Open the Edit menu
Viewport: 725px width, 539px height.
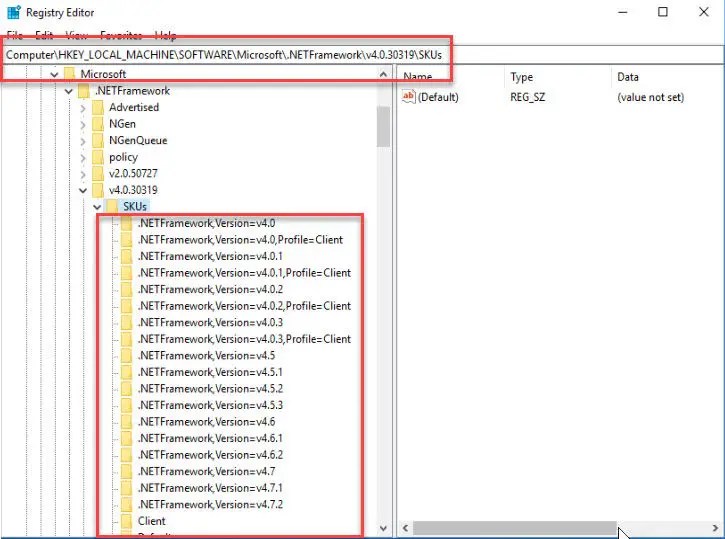pyautogui.click(x=44, y=35)
